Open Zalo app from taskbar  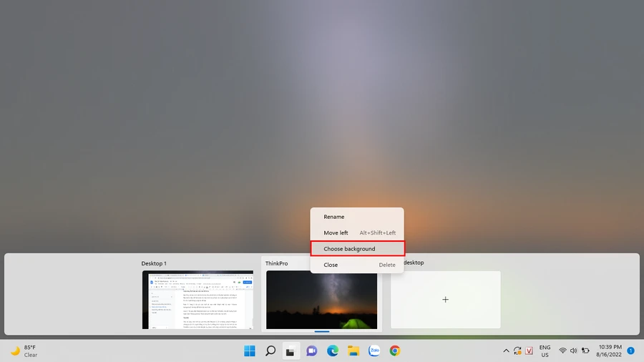coord(374,351)
